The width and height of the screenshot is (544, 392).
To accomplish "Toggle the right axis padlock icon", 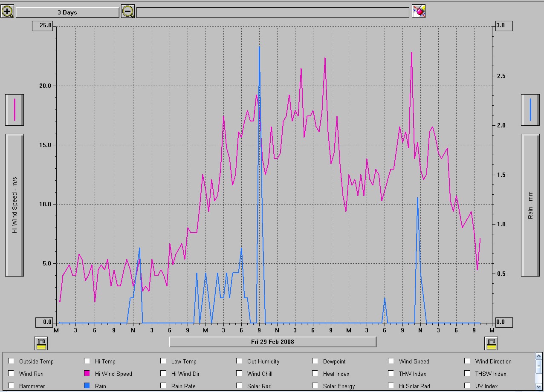I will (x=491, y=343).
